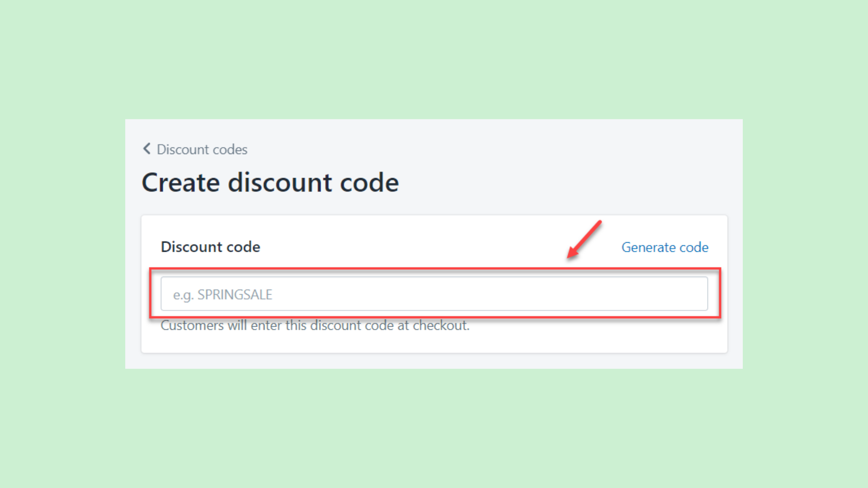The height and width of the screenshot is (488, 868).
Task: Click the e.g. SPRINGSALE placeholder text
Action: click(x=222, y=294)
